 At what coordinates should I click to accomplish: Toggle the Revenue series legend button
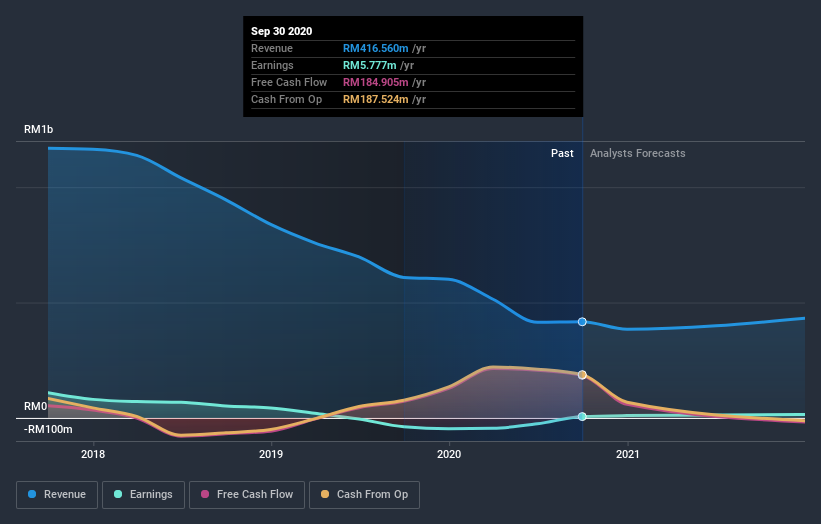(57, 495)
